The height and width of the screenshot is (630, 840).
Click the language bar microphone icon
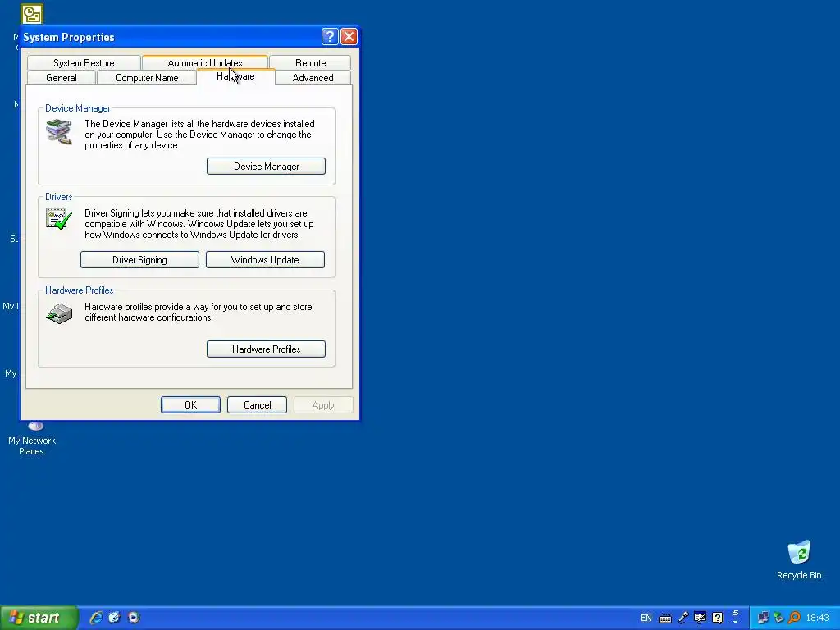[x=683, y=619]
